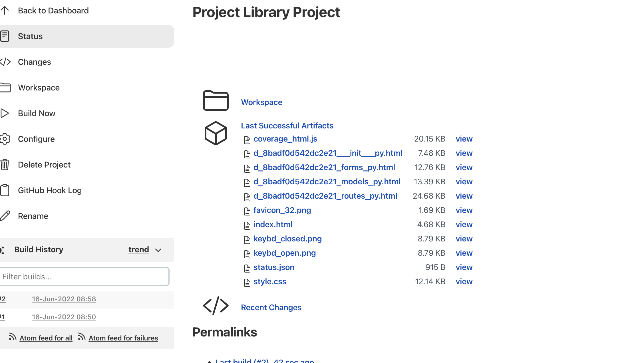The width and height of the screenshot is (644, 363).
Task: Open Last Successful Artifacts link
Action: coord(287,126)
